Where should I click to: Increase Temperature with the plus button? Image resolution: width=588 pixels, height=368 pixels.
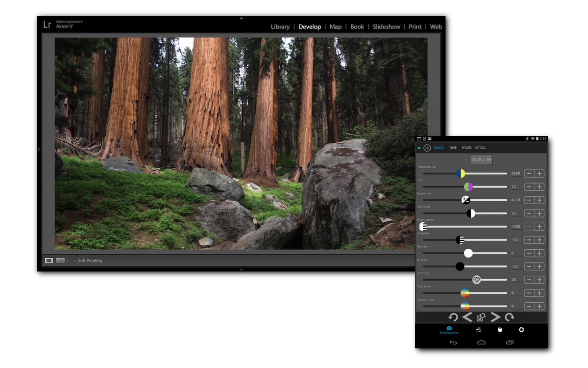click(x=539, y=173)
